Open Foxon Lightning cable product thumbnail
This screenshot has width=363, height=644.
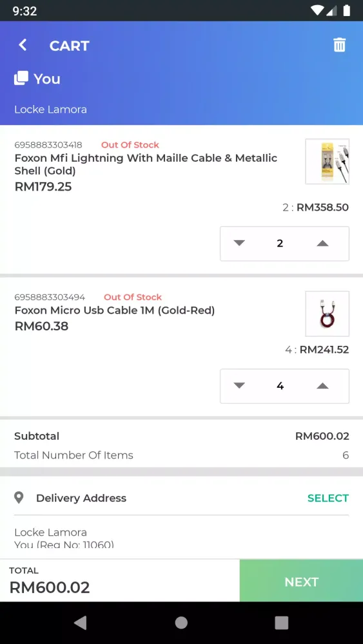pyautogui.click(x=328, y=162)
